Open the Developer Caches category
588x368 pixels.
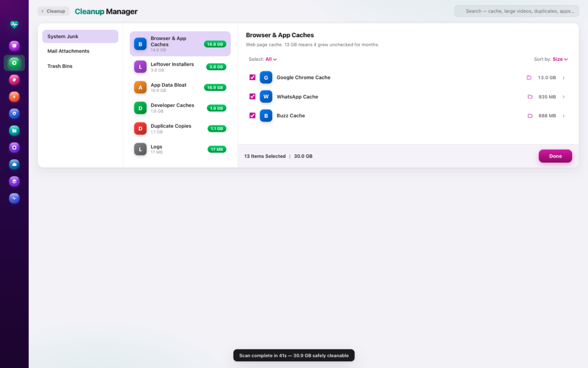click(180, 108)
